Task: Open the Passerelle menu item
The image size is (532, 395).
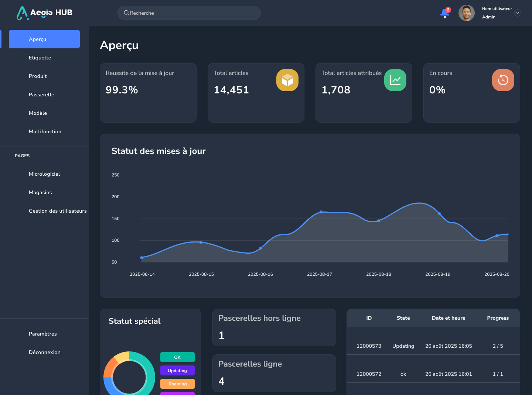Action: pos(41,95)
